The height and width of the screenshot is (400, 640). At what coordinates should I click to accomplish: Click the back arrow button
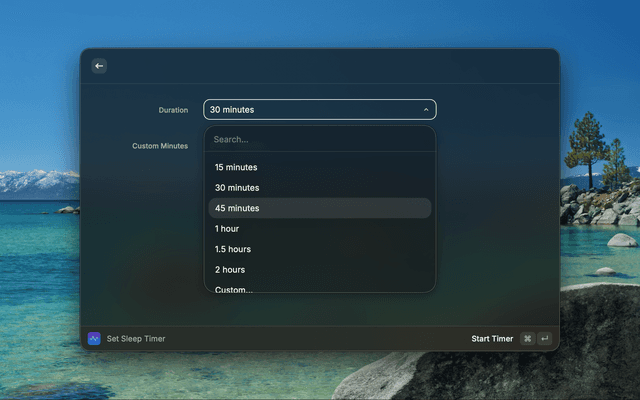click(99, 66)
